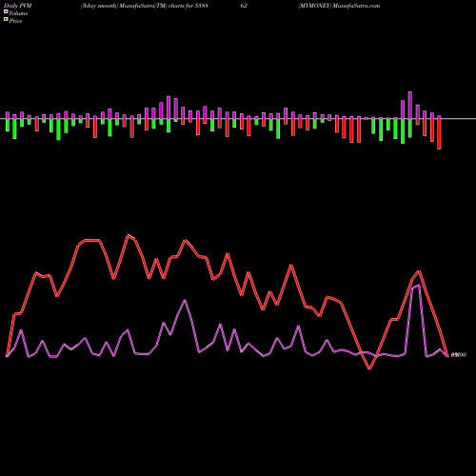The height and width of the screenshot is (476, 476).
Task: Click the tallest magenta volume bar
Action: click(410, 105)
